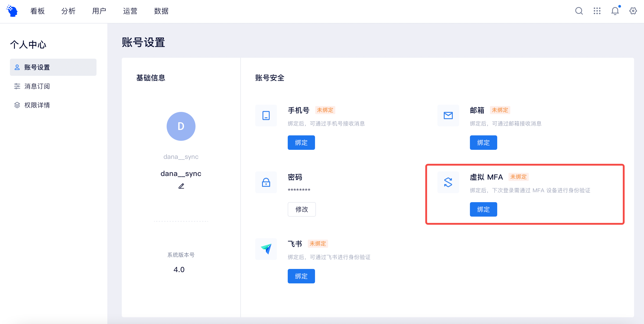Open the apps grid icon
Image resolution: width=644 pixels, height=324 pixels.
click(597, 11)
